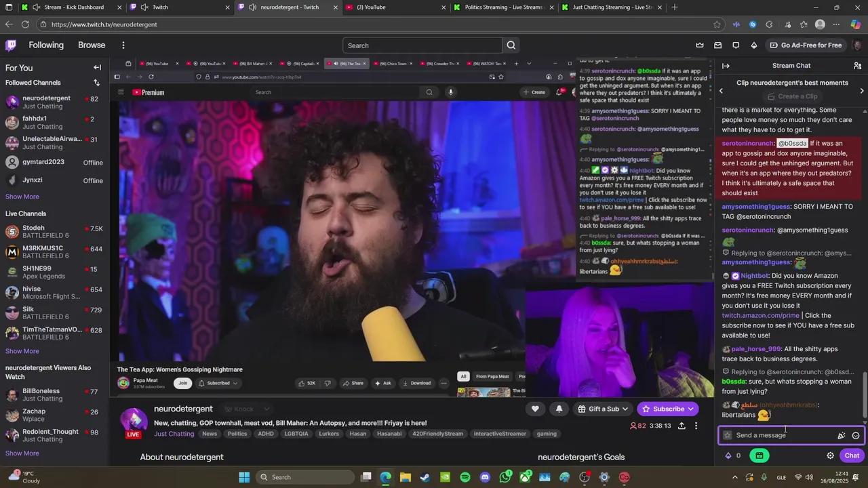Click the search magnifier button in Twitch header
Screen dimensions: 868x488
[511, 45]
